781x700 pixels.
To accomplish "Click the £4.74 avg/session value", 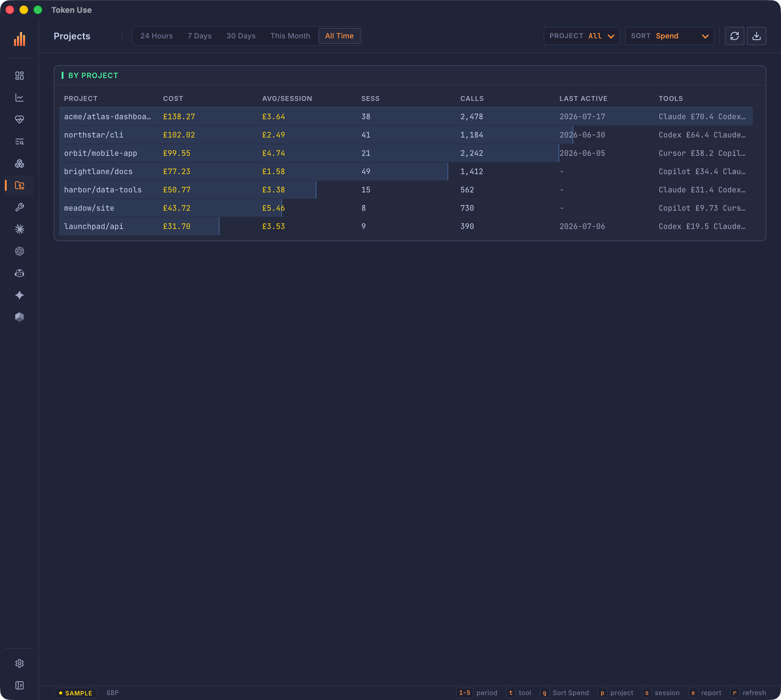I will [273, 153].
